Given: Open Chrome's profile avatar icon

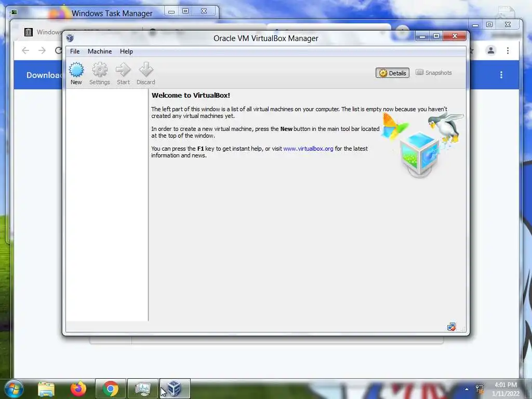Looking at the screenshot, I should click(x=490, y=50).
